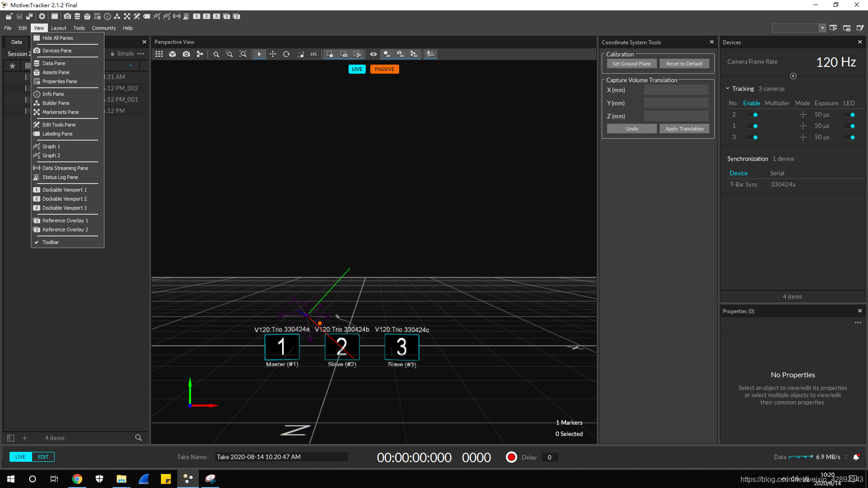The image size is (868, 488).
Task: Switch to EDIT mode at bottom left
Action: pos(43,457)
